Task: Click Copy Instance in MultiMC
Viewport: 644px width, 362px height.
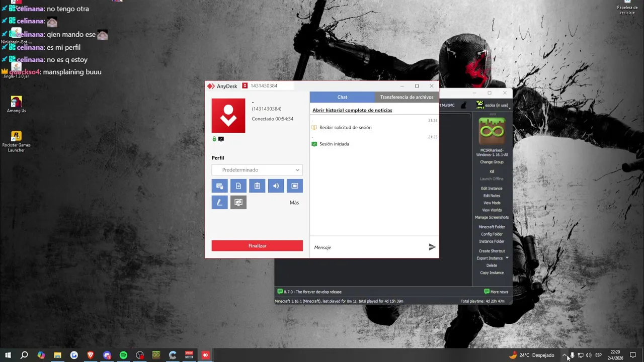Action: click(492, 273)
